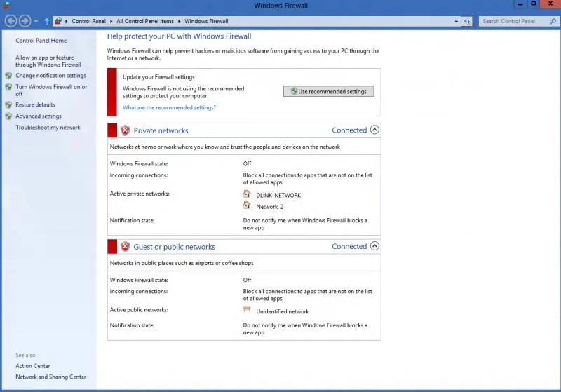The image size is (561, 392).
Task: Click the red shield icon for Private networks
Action: pyautogui.click(x=125, y=130)
